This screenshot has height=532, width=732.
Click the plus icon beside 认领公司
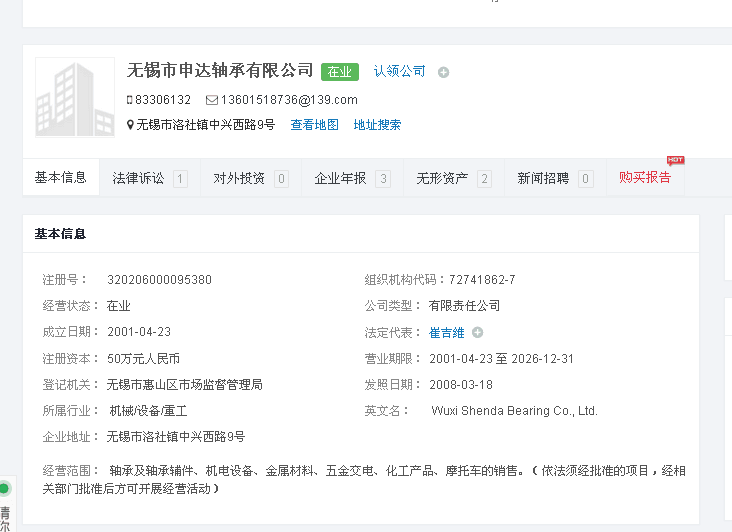click(x=444, y=72)
